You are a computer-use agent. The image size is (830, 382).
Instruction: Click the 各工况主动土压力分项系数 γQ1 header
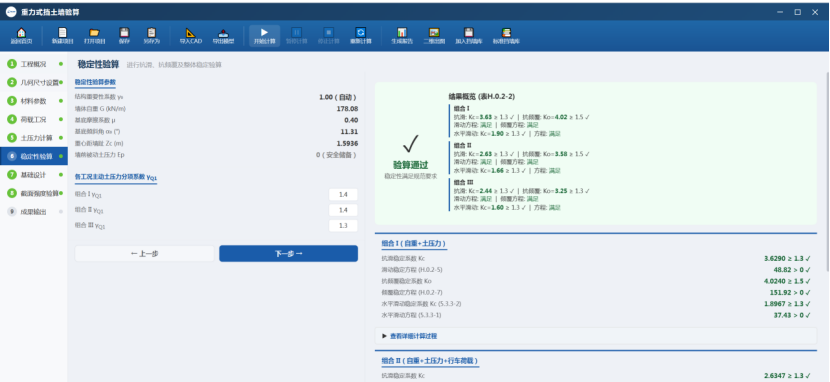tap(116, 177)
